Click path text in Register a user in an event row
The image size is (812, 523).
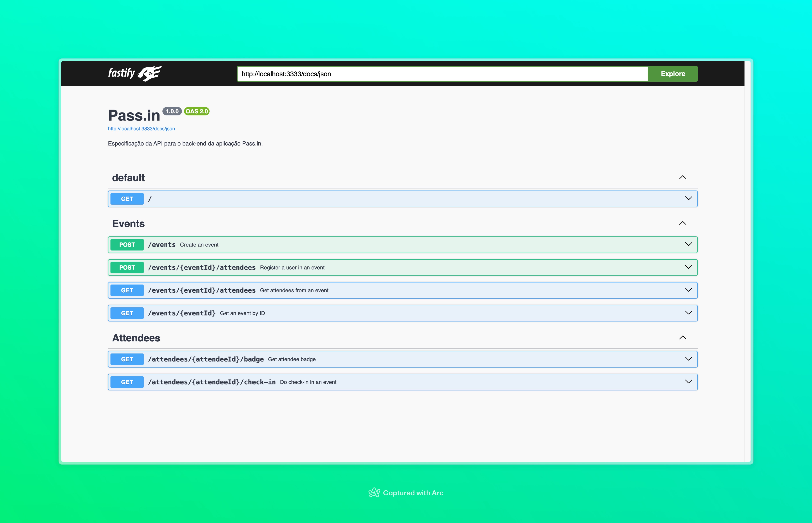[202, 268]
